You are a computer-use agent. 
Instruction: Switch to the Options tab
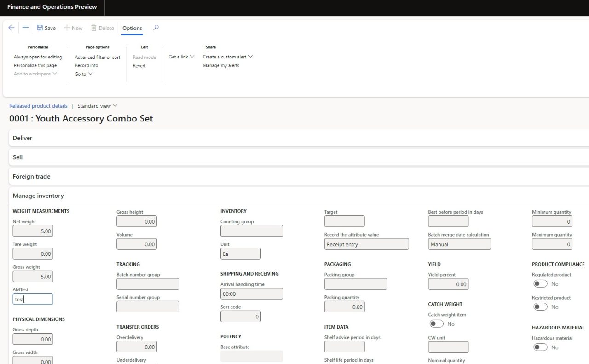coord(132,28)
